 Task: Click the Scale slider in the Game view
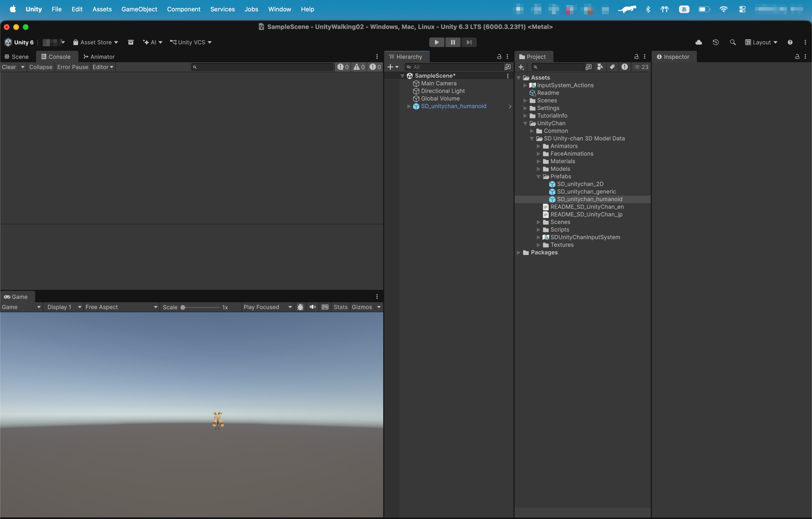tap(201, 307)
